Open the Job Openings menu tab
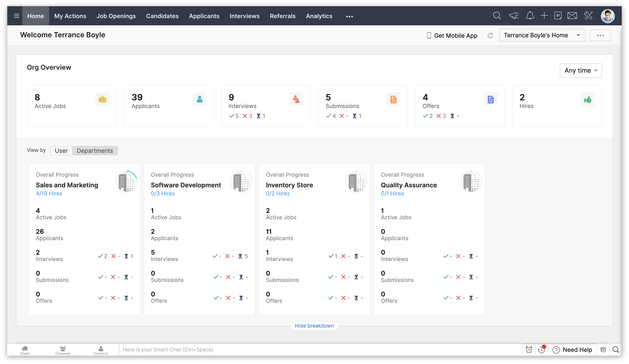 coord(116,16)
